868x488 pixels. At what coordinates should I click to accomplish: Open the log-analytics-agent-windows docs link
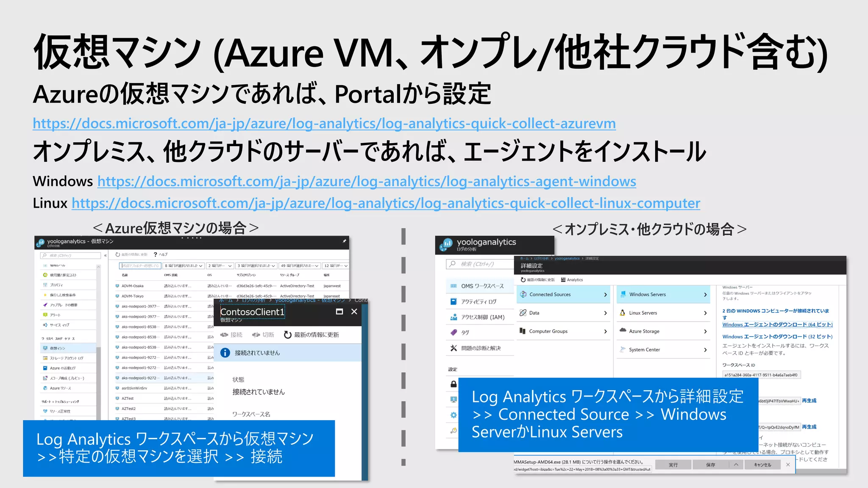click(x=367, y=181)
